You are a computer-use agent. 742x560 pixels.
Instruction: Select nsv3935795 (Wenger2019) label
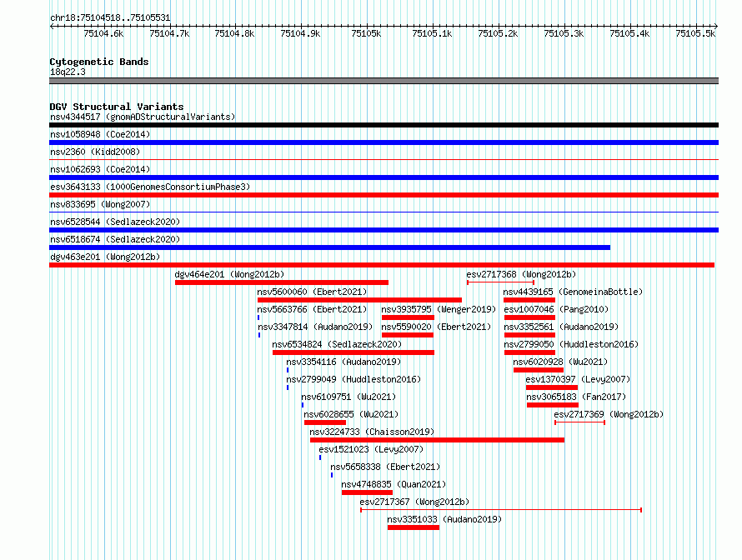tap(439, 309)
